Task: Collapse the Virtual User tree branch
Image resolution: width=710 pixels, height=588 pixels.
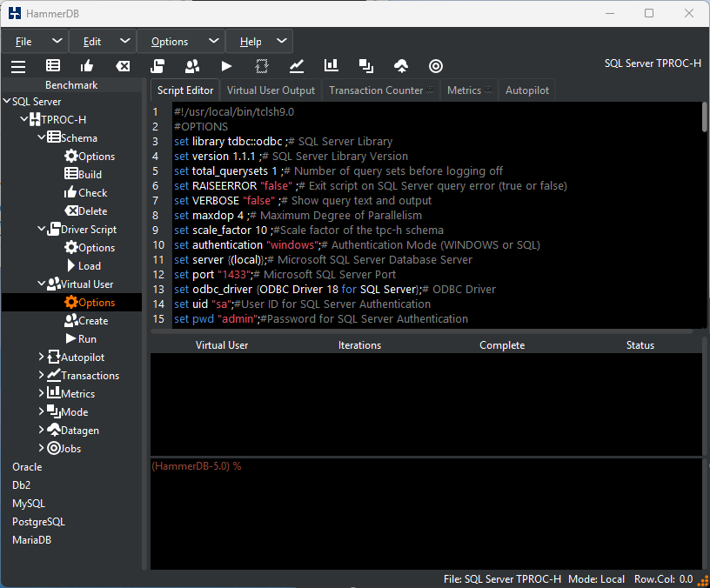Action: coord(42,284)
